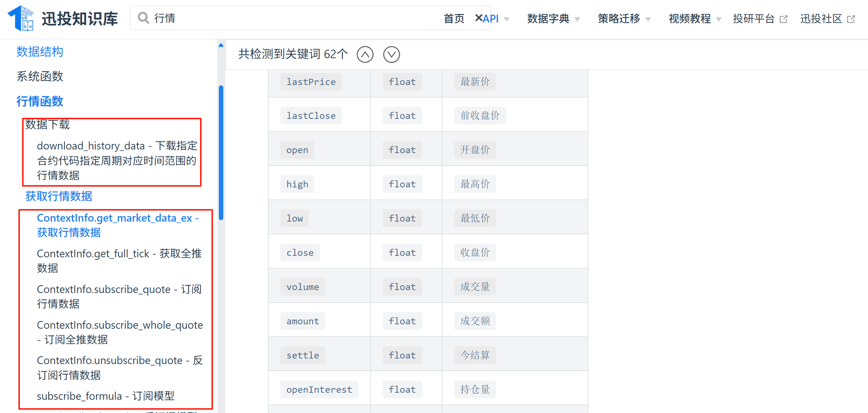868x413 pixels.
Task: Select 系统函数 in the sidebar
Action: 40,77
